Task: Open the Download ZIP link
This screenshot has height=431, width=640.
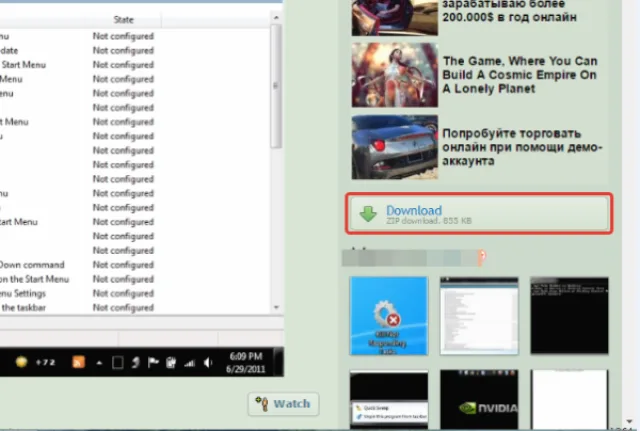Action: coord(479,213)
